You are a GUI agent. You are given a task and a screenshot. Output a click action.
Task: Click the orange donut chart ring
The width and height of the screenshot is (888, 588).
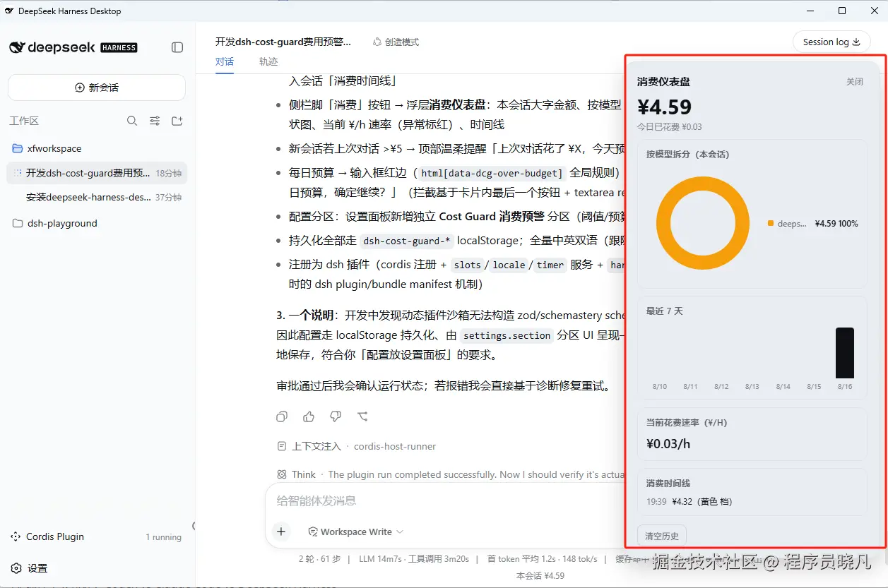(x=663, y=224)
